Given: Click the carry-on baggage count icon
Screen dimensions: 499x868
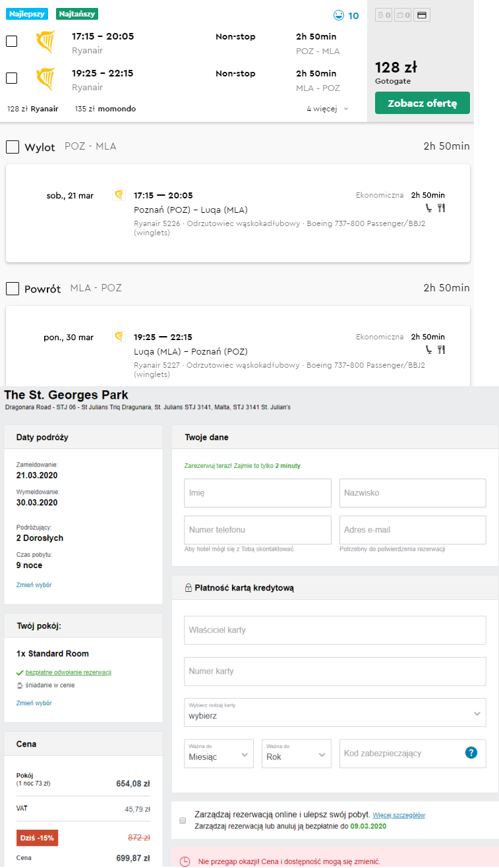Looking at the screenshot, I should pyautogui.click(x=384, y=14).
